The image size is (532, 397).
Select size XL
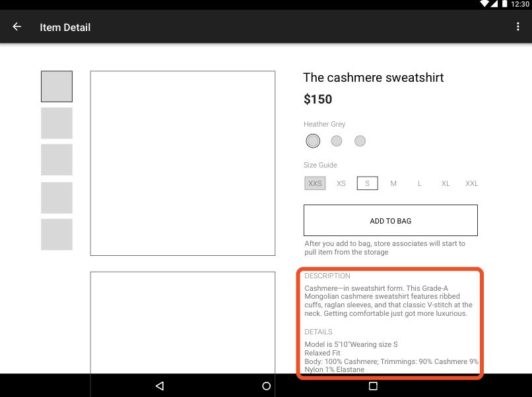point(446,183)
